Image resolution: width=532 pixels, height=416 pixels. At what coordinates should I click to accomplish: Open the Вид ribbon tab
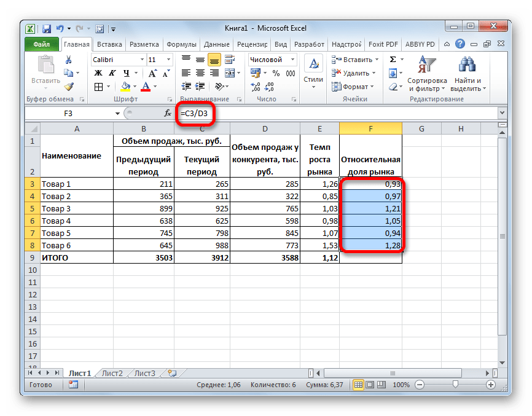click(x=281, y=44)
